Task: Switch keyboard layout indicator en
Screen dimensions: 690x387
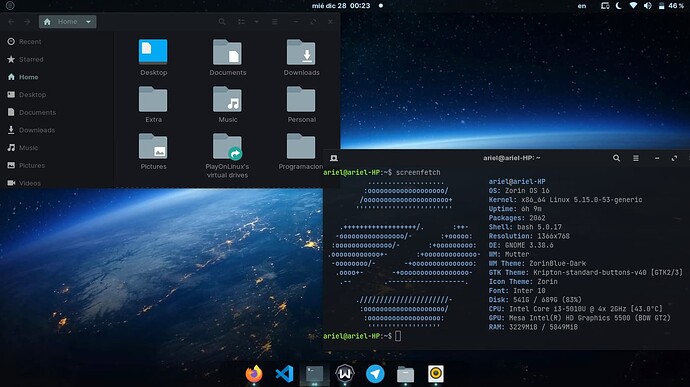Action: 582,6
